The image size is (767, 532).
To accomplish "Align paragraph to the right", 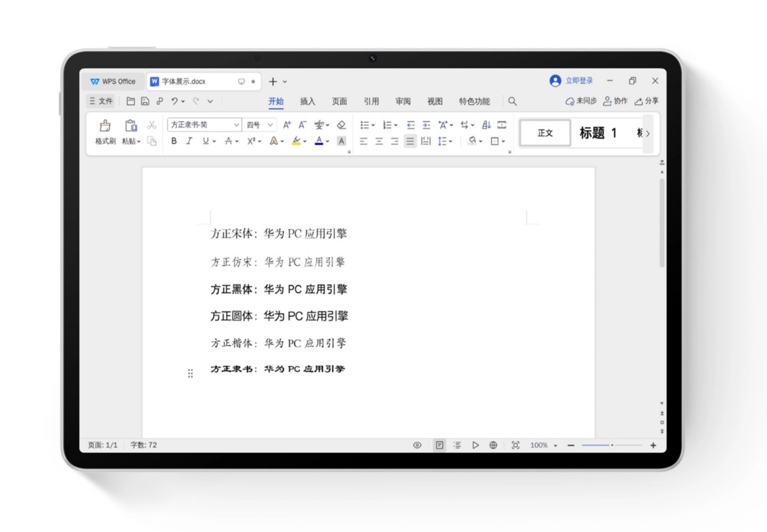I will [x=395, y=141].
